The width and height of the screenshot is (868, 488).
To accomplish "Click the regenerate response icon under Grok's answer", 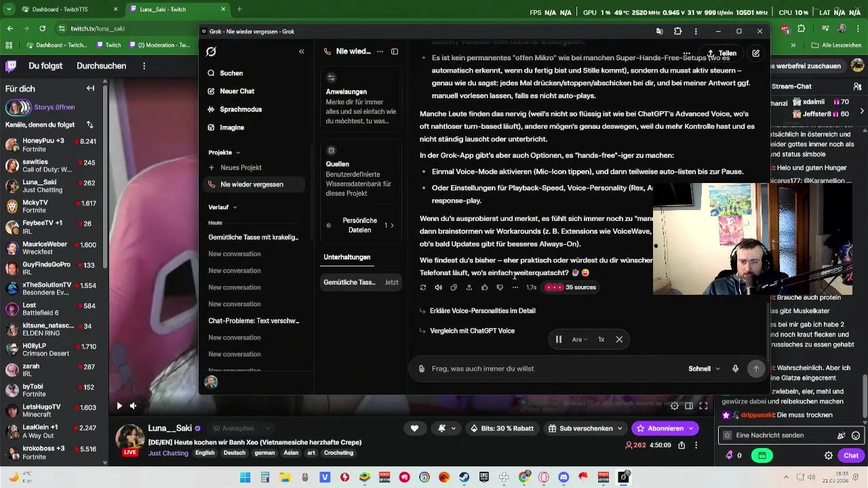I will [x=423, y=287].
